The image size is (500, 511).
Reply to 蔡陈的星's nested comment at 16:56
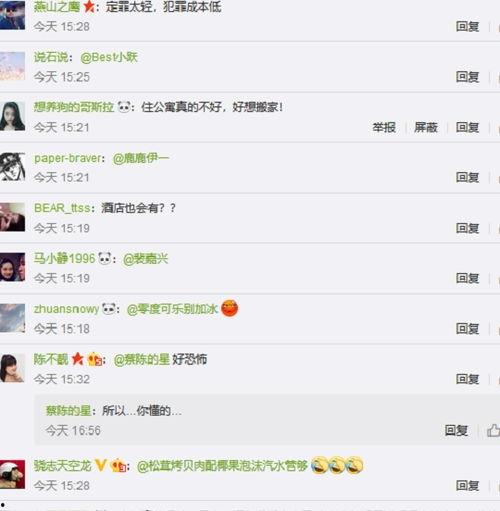click(x=456, y=430)
